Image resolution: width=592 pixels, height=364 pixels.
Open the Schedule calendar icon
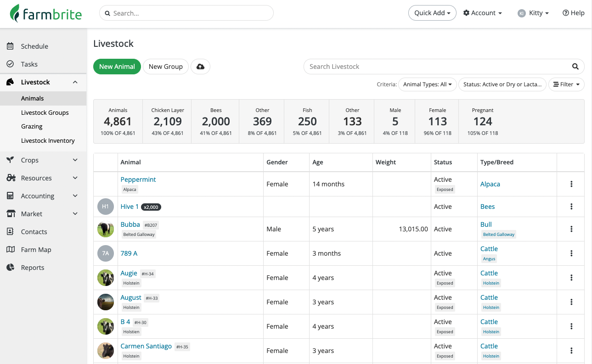pyautogui.click(x=11, y=46)
